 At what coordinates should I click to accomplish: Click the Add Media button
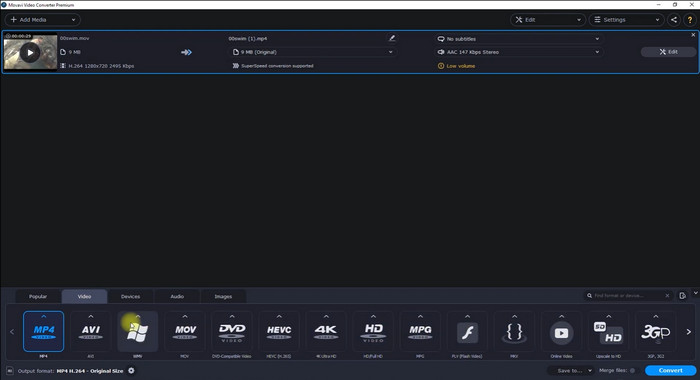click(42, 20)
